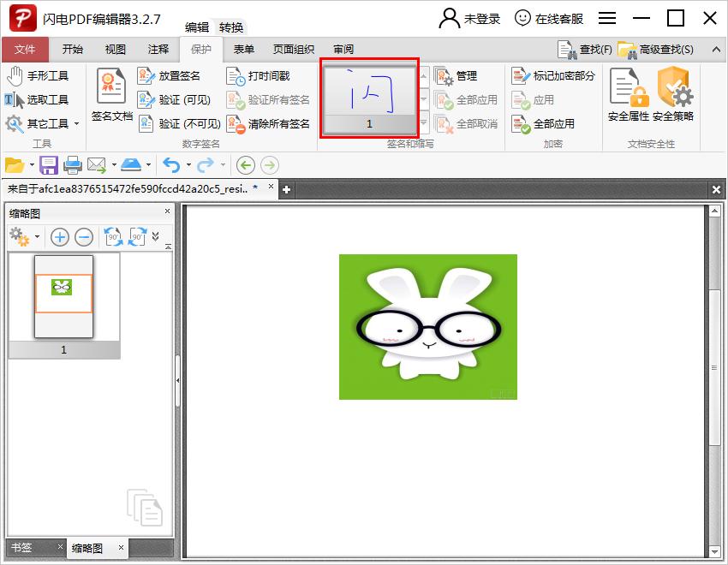Switch to the 注释 ribbon tab

click(x=158, y=50)
